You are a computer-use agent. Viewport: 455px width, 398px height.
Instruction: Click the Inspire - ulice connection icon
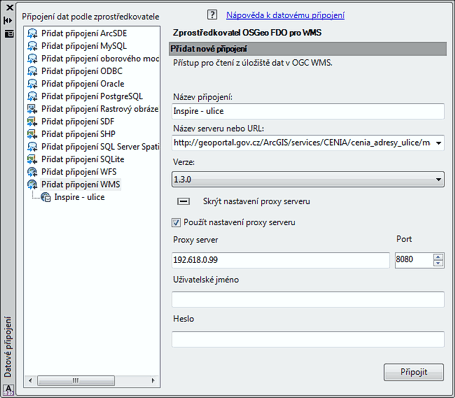(x=46, y=197)
